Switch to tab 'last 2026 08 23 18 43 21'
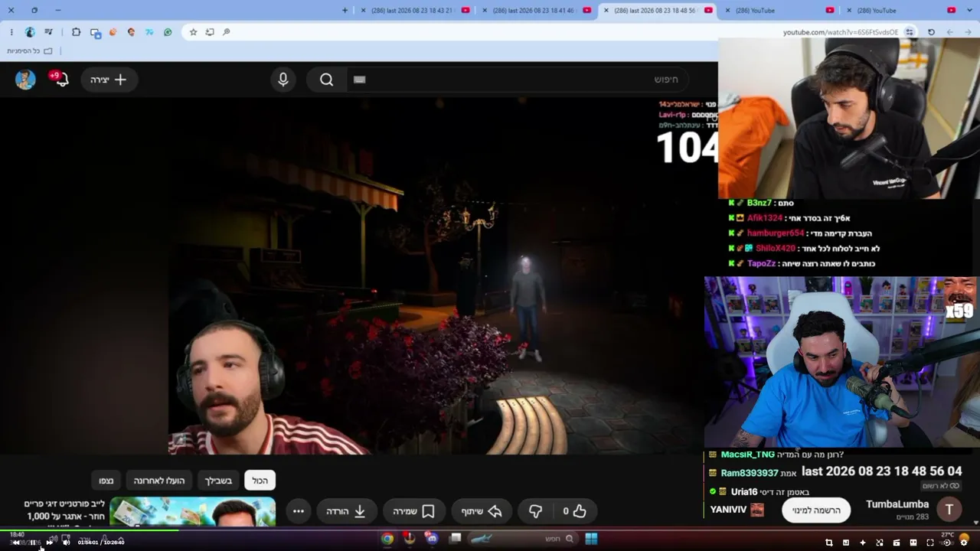980x551 pixels. click(413, 10)
